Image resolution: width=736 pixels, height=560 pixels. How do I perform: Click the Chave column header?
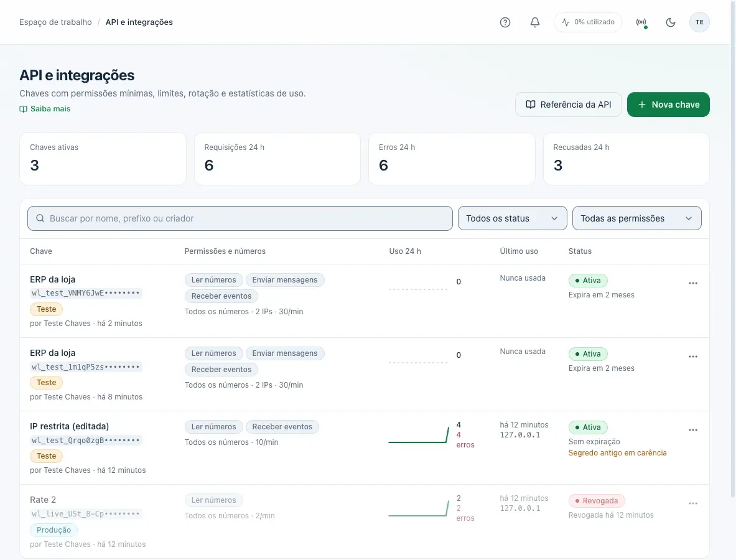pos(41,251)
